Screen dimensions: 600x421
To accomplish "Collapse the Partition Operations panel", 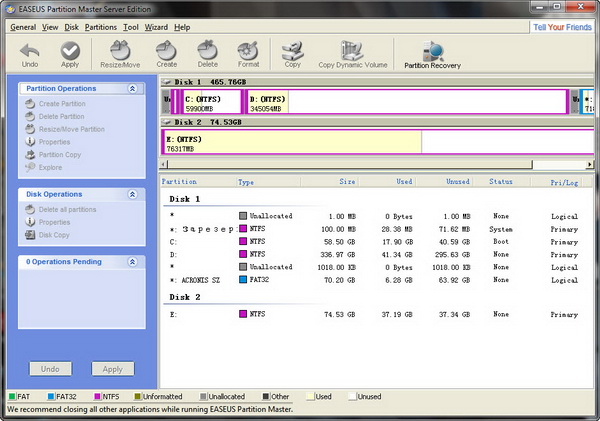I will pos(132,89).
